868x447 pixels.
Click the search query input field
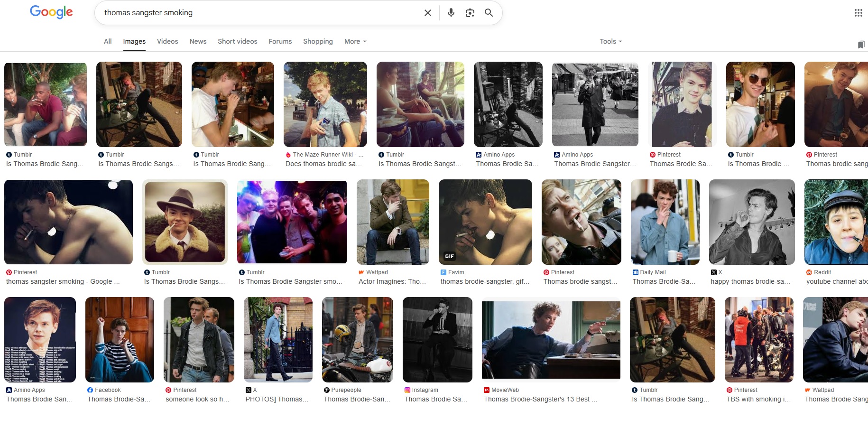[x=261, y=13]
